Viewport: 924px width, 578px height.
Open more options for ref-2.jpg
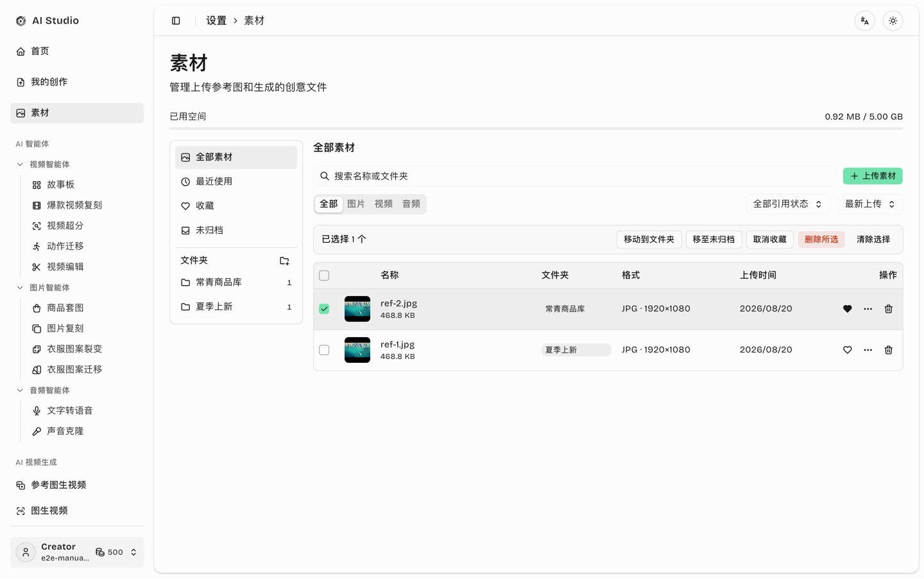[x=868, y=309]
